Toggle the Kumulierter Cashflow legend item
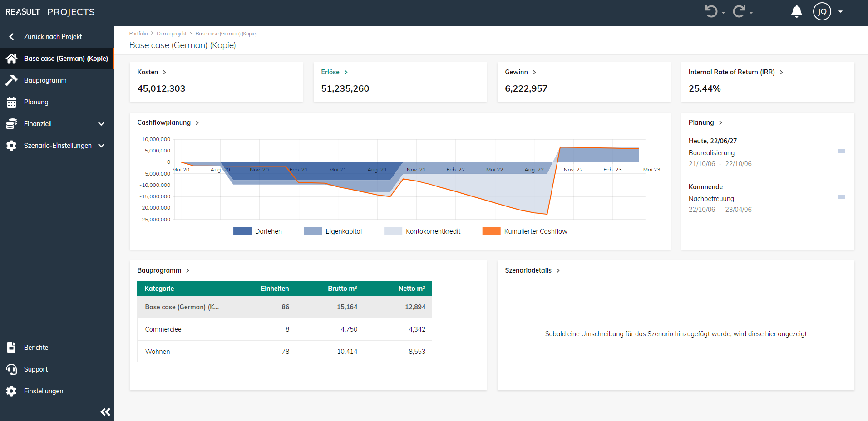This screenshot has width=868, height=421. pyautogui.click(x=525, y=231)
